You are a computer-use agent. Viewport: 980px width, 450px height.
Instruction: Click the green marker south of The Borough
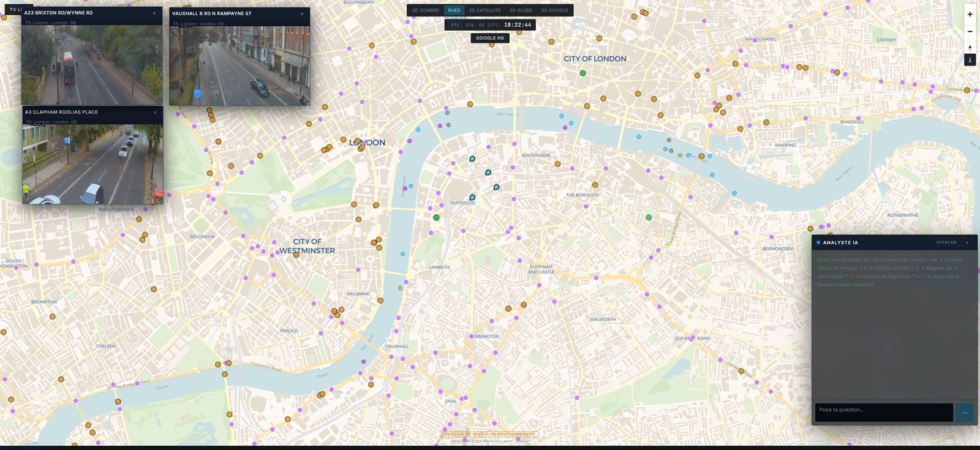(649, 217)
